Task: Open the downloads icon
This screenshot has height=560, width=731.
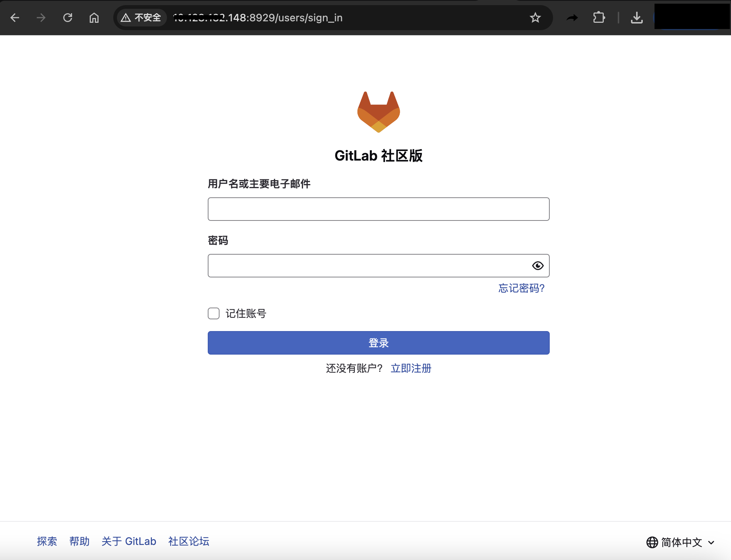Action: pos(636,18)
